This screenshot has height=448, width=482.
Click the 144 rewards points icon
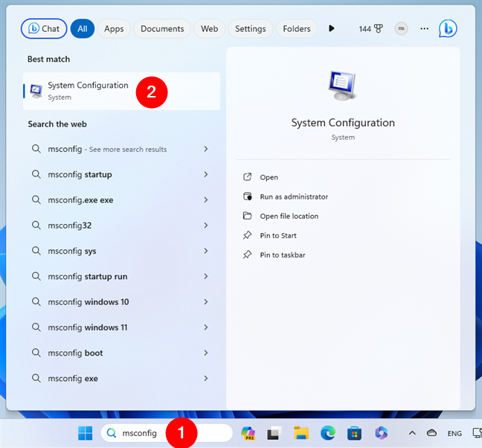pyautogui.click(x=370, y=29)
